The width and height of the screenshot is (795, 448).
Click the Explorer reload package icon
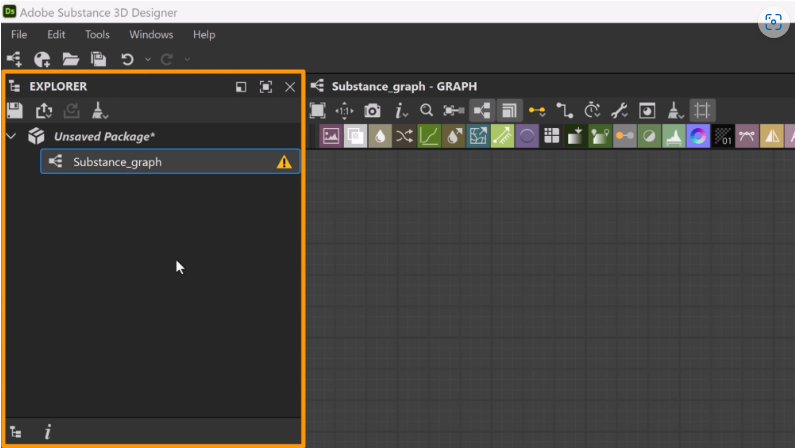[71, 110]
